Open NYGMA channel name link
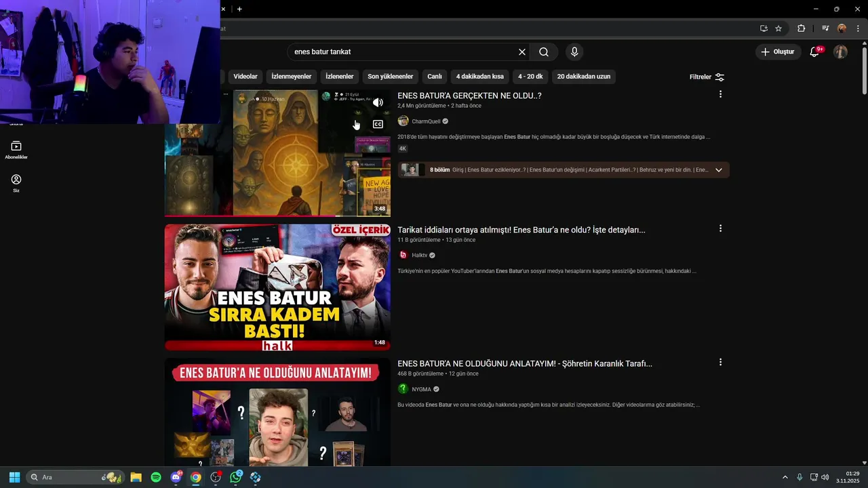 click(x=421, y=390)
